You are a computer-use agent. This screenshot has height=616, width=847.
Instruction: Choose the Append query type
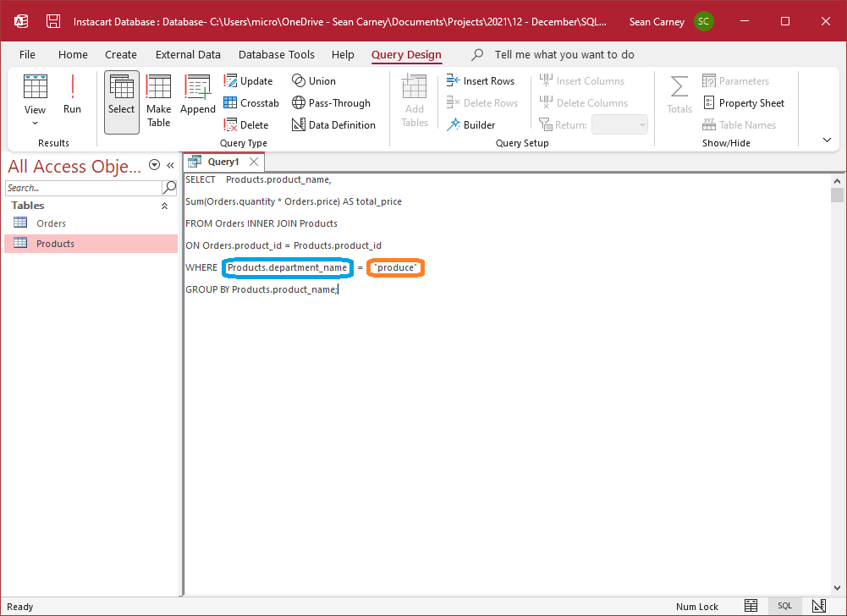pyautogui.click(x=198, y=95)
